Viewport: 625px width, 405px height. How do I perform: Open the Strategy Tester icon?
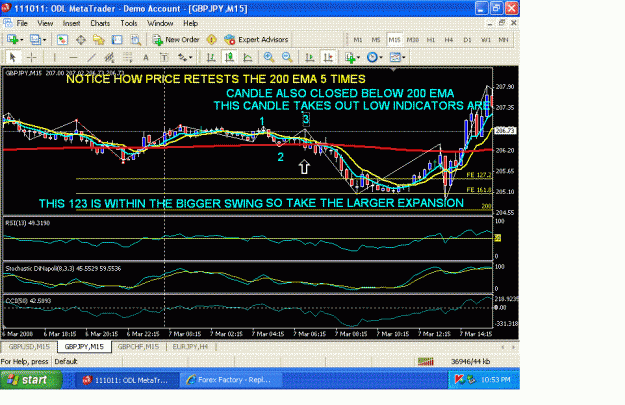point(136,39)
